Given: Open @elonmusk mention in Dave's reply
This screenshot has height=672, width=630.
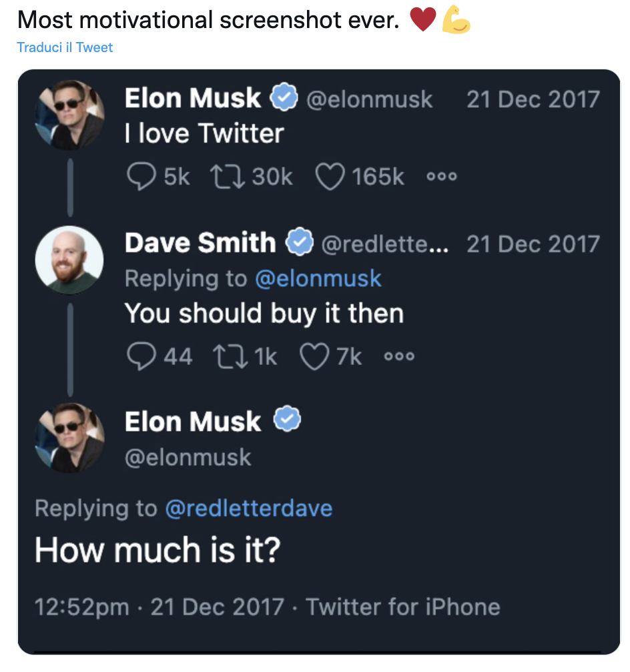Looking at the screenshot, I should 318,278.
